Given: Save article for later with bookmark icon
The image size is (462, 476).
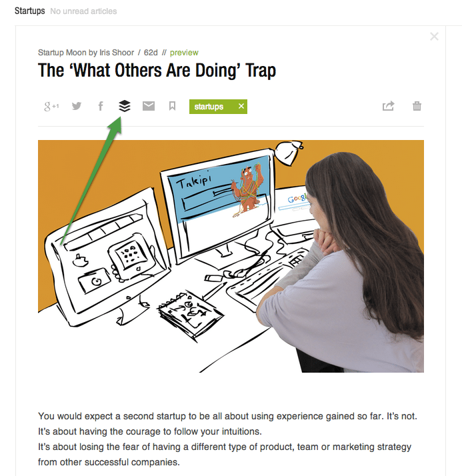Looking at the screenshot, I should (x=172, y=106).
